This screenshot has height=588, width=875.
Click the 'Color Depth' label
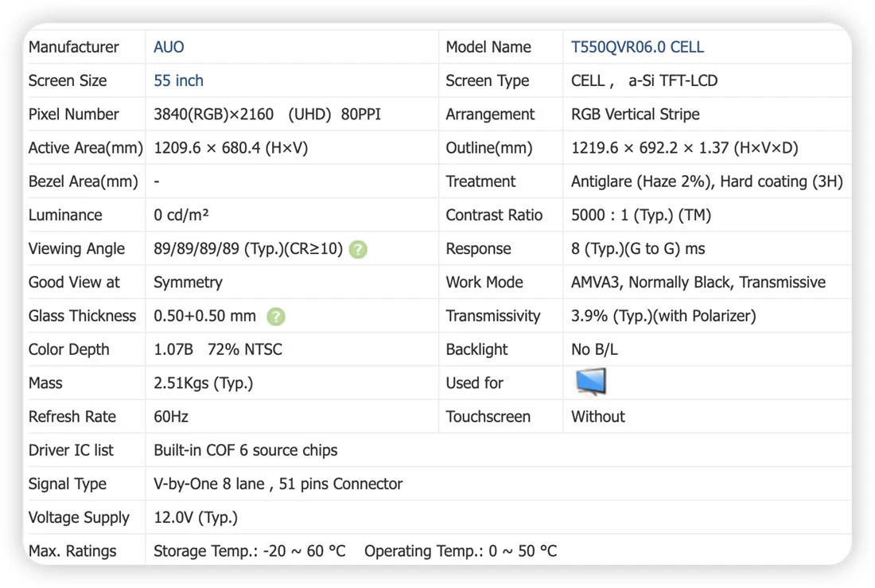pos(68,349)
